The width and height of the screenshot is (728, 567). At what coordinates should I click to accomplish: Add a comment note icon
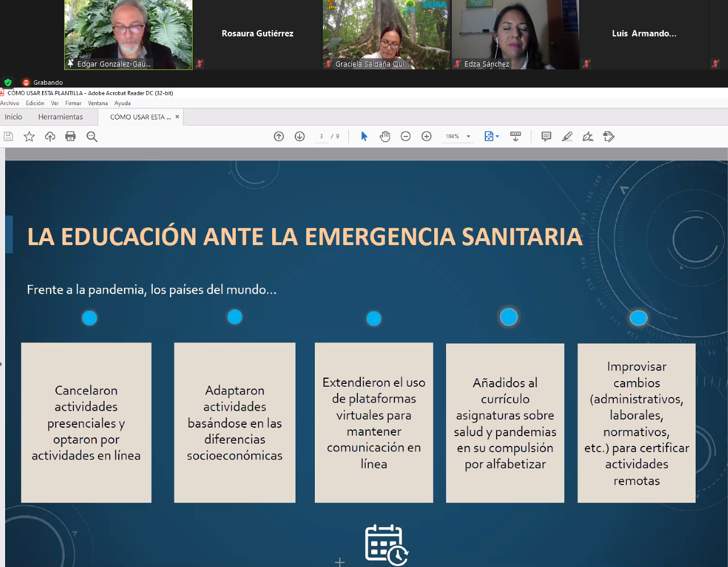546,136
